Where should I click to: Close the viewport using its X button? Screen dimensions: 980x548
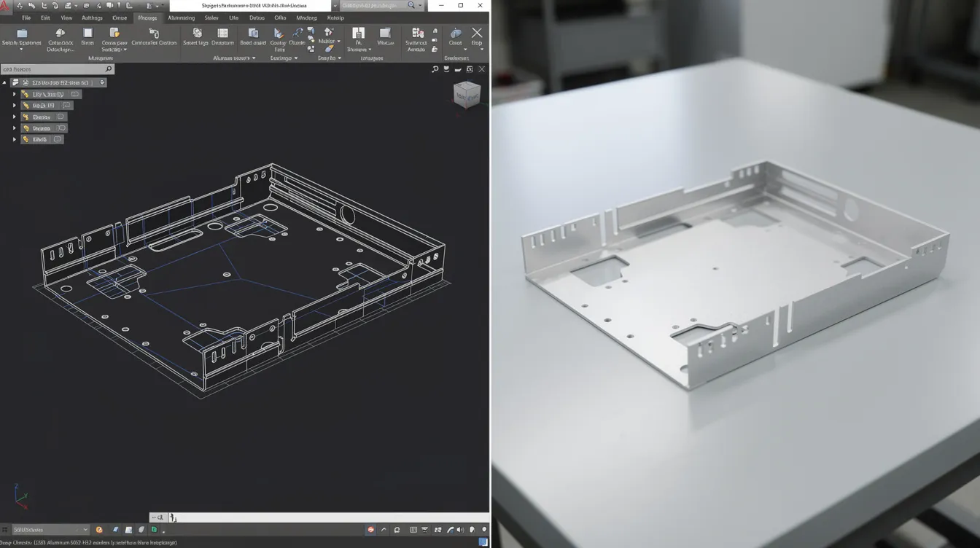(x=481, y=69)
